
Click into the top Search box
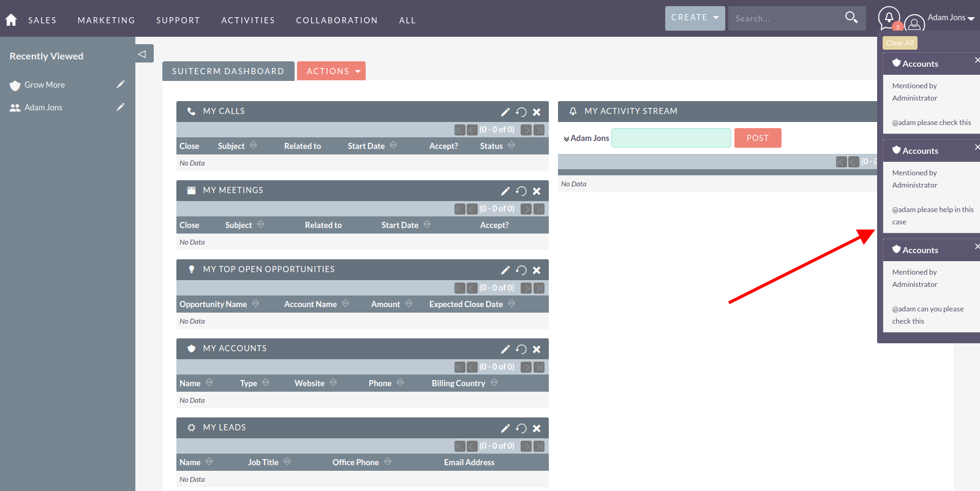784,18
